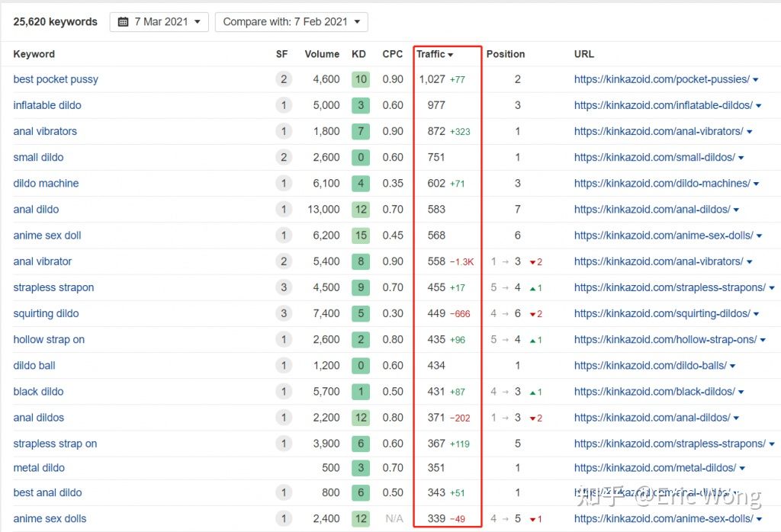Open the Compare with: 7 Feb 2021 dropdown
Viewport: 781px width, 532px height.
[x=291, y=22]
